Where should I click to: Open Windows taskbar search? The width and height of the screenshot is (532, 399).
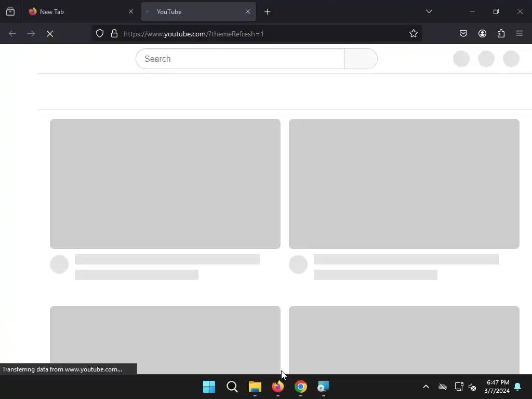pos(232,387)
